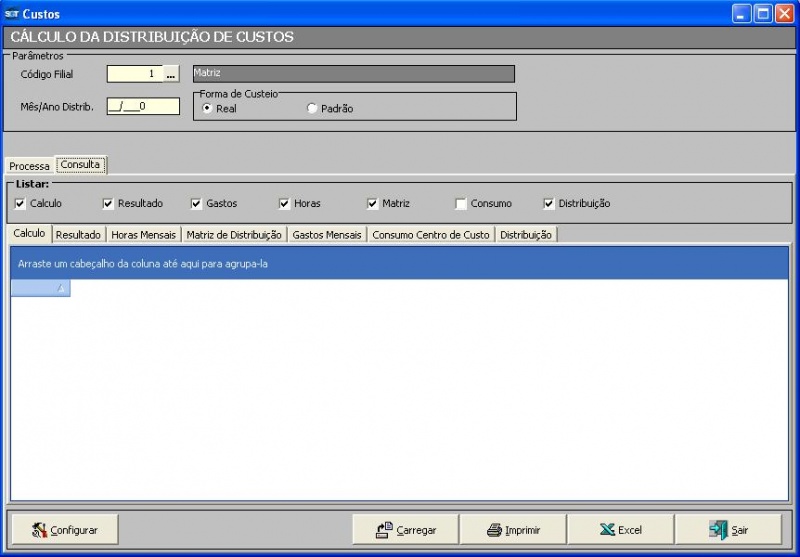Image resolution: width=800 pixels, height=557 pixels.
Task: Click the Configurar tools icon button
Action: (x=64, y=530)
